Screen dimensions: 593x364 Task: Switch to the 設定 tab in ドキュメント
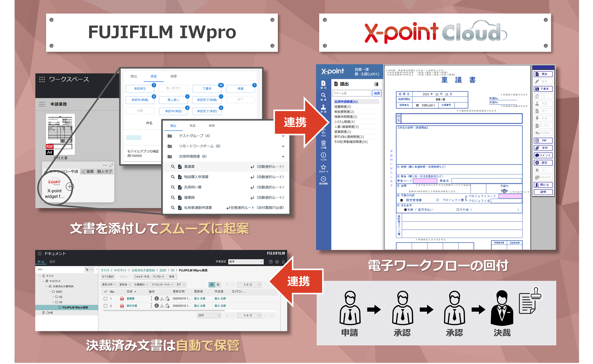point(52,262)
